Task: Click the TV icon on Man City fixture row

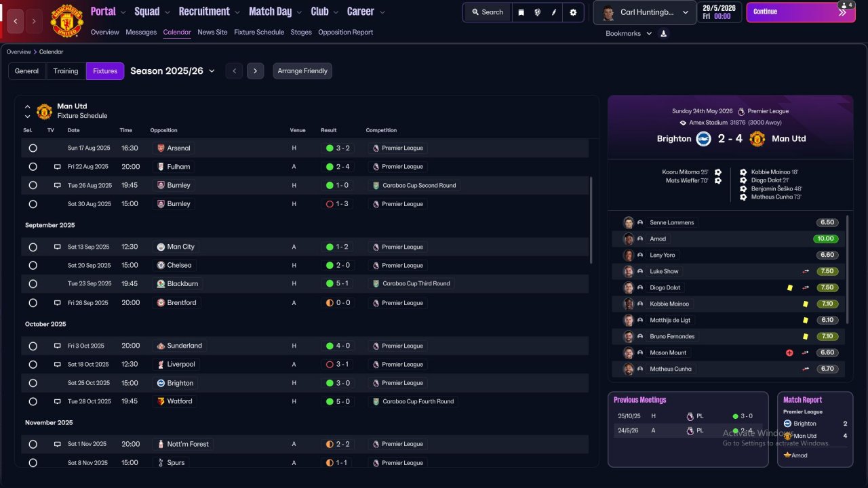Action: coord(58,247)
